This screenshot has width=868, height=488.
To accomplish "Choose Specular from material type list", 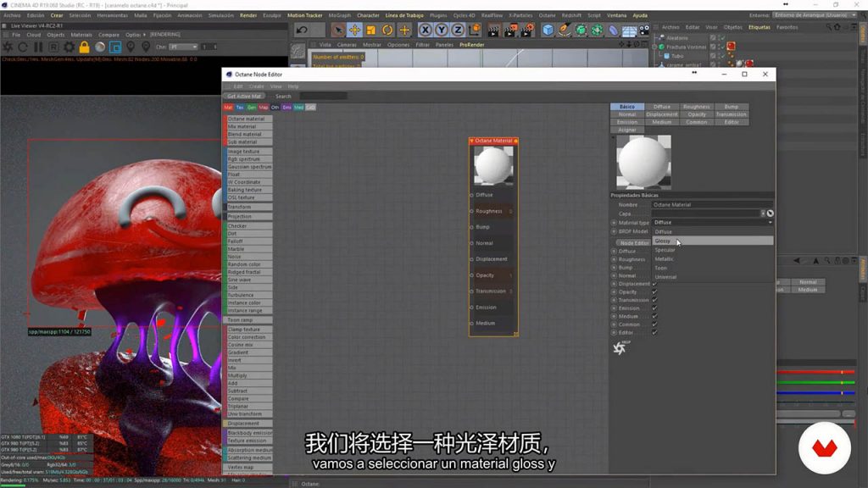I will [713, 250].
